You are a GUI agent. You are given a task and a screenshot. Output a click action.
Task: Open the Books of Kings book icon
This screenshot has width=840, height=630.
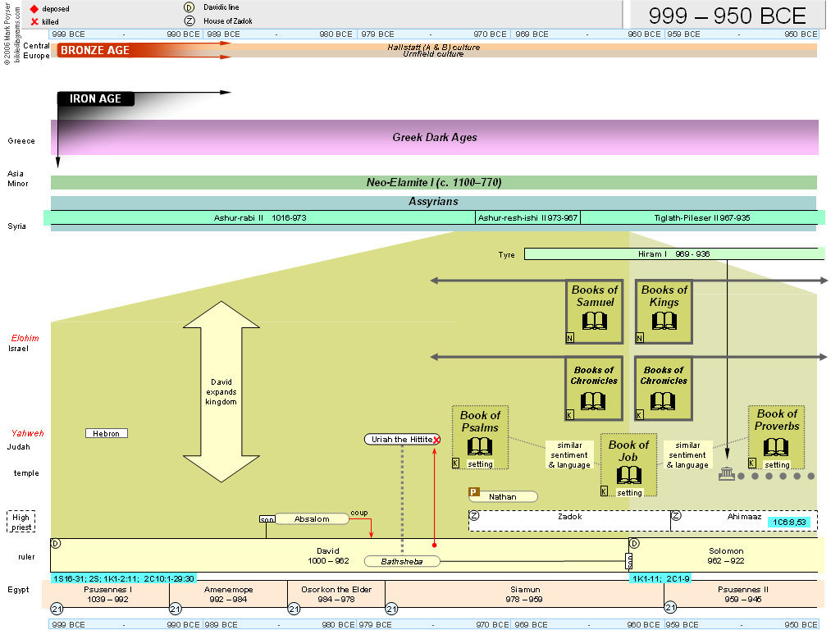coord(664,321)
